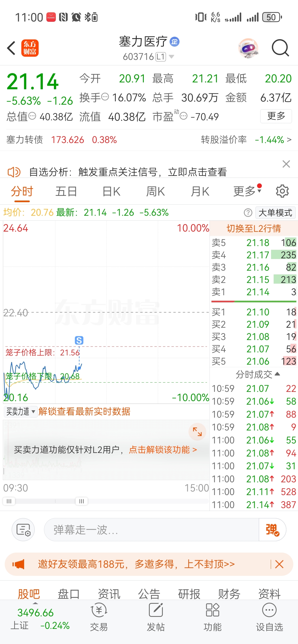Tap the search magnifier icon
Image resolution: width=298 pixels, height=644 pixels.
(280, 48)
